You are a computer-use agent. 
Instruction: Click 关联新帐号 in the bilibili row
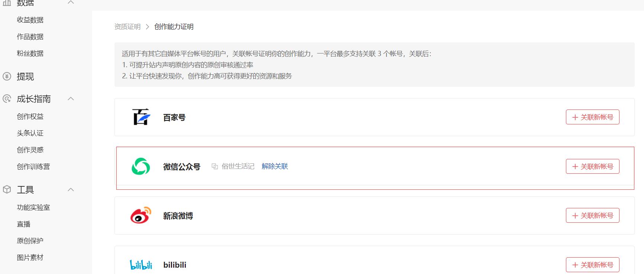593,265
